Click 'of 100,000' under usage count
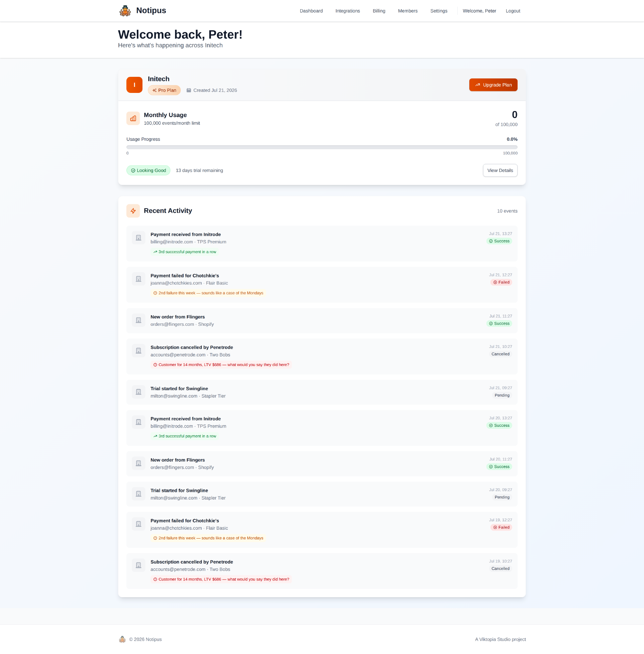The height and width of the screenshot is (654, 644). 506,125
